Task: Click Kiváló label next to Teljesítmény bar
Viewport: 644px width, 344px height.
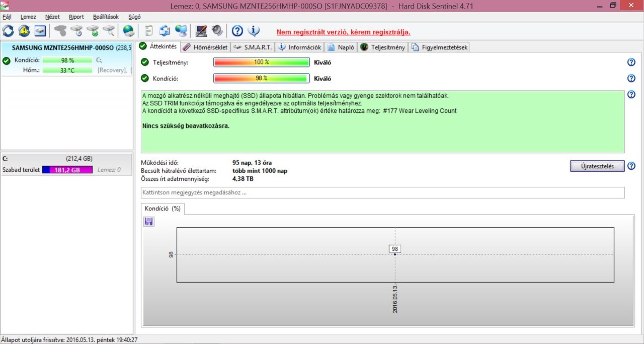Action: (x=323, y=62)
